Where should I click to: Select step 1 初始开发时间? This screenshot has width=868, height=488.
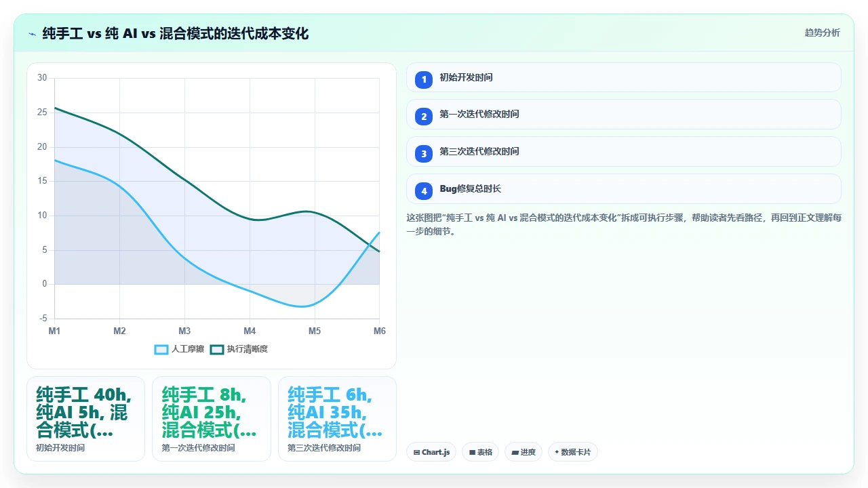(623, 77)
